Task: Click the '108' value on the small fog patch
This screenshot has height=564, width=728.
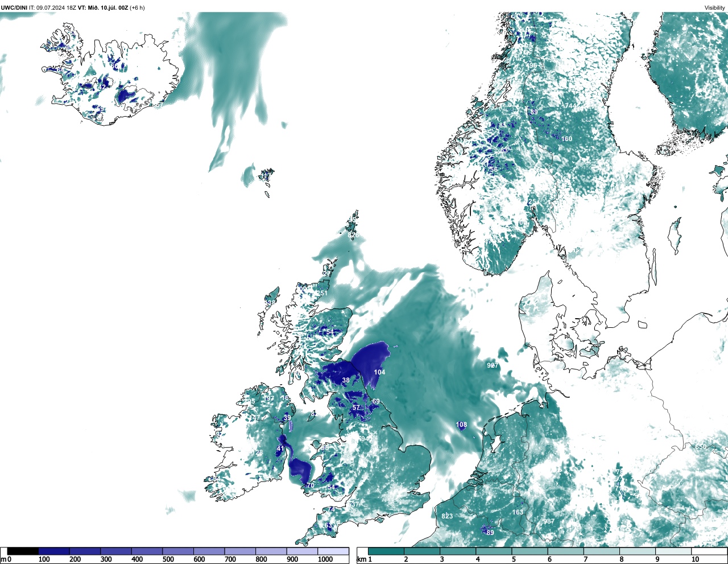Action: click(x=461, y=425)
